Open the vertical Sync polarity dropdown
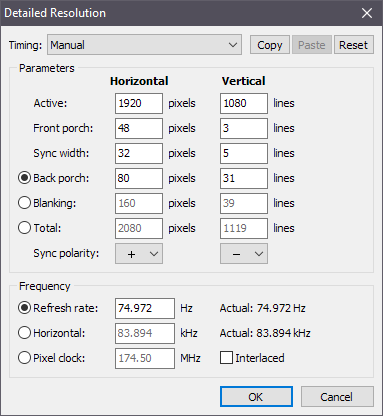The height and width of the screenshot is (416, 383). [244, 254]
